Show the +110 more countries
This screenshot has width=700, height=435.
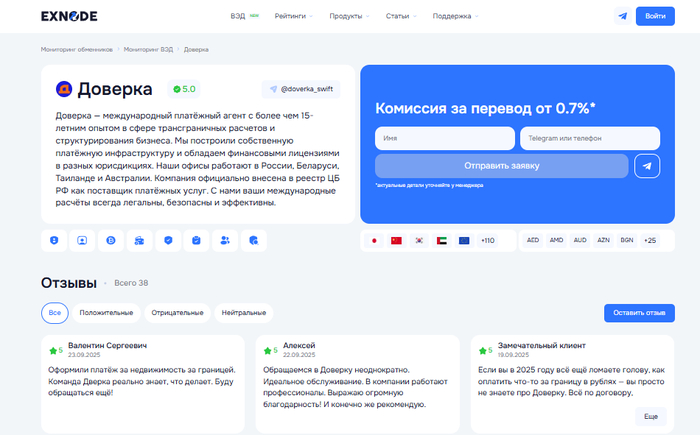coord(488,241)
